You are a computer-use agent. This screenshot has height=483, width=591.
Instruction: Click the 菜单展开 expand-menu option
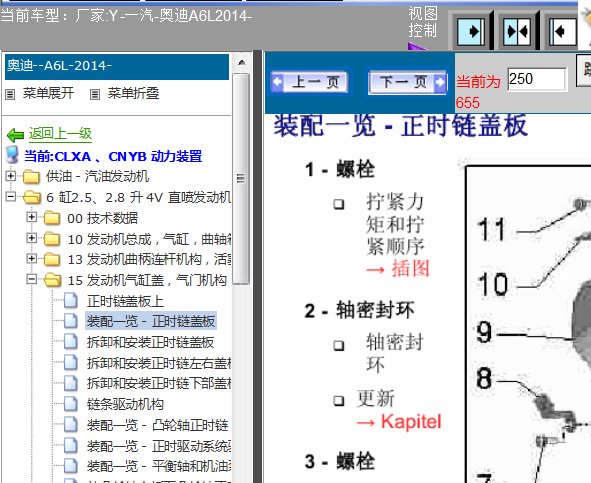click(x=48, y=93)
